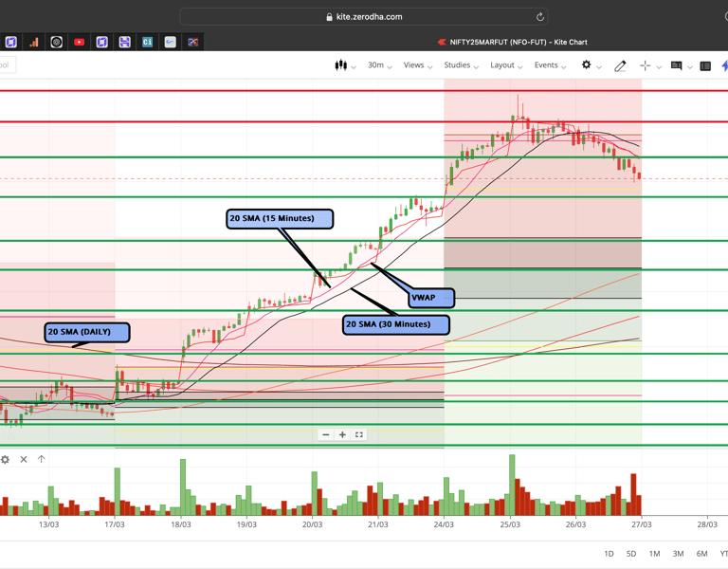Remove volume panel with the X icon
The height and width of the screenshot is (569, 728).
tap(24, 459)
